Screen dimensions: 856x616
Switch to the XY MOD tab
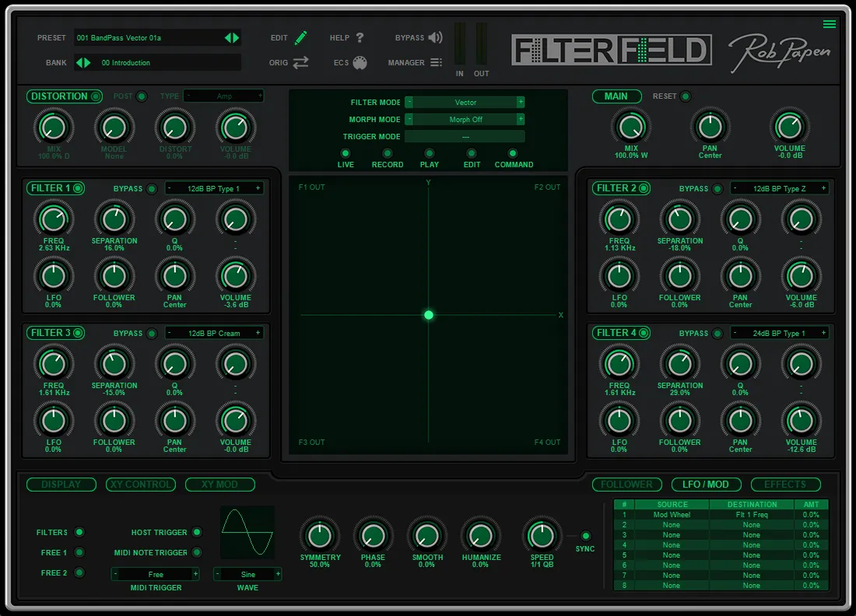point(220,485)
